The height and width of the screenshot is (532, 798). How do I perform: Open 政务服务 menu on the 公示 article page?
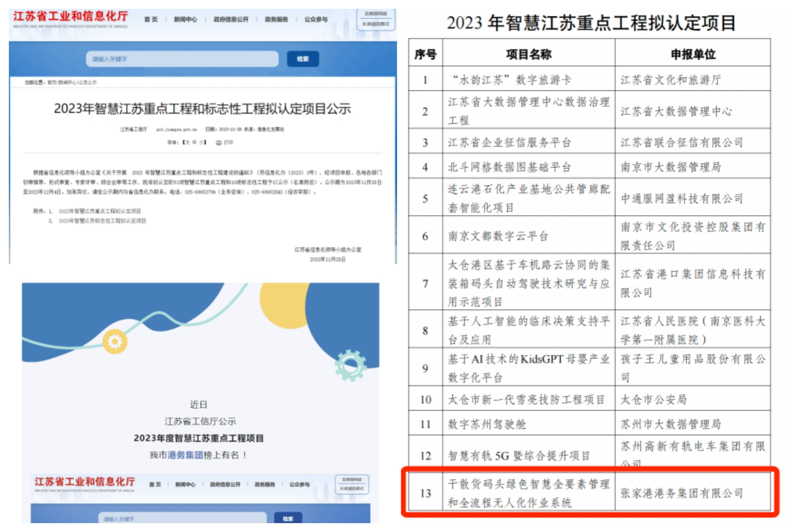pyautogui.click(x=276, y=20)
